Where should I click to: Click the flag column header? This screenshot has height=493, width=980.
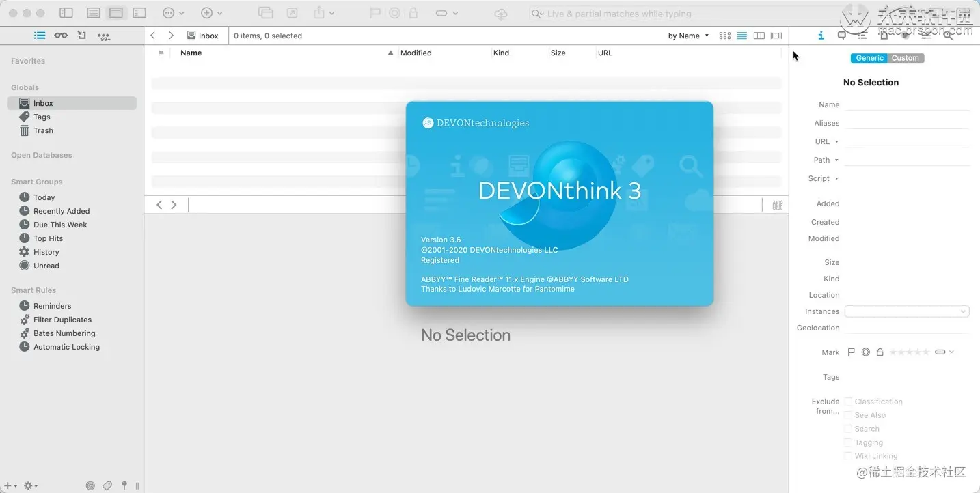pyautogui.click(x=161, y=53)
